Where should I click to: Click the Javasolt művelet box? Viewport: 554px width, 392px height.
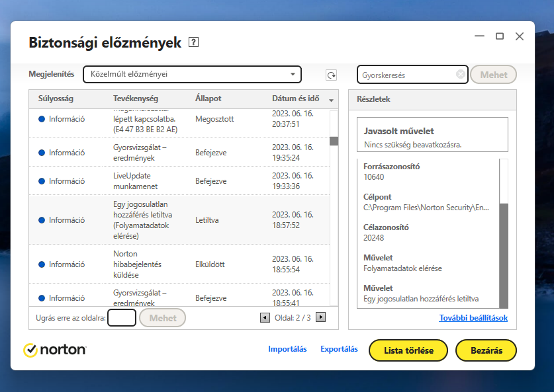(x=432, y=134)
